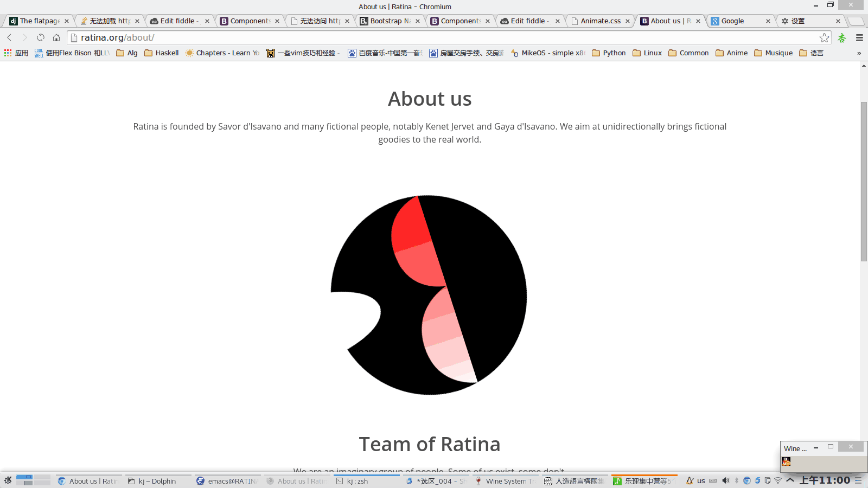This screenshot has height=488, width=868.
Task: Go back to the previous page
Action: click(x=9, y=37)
